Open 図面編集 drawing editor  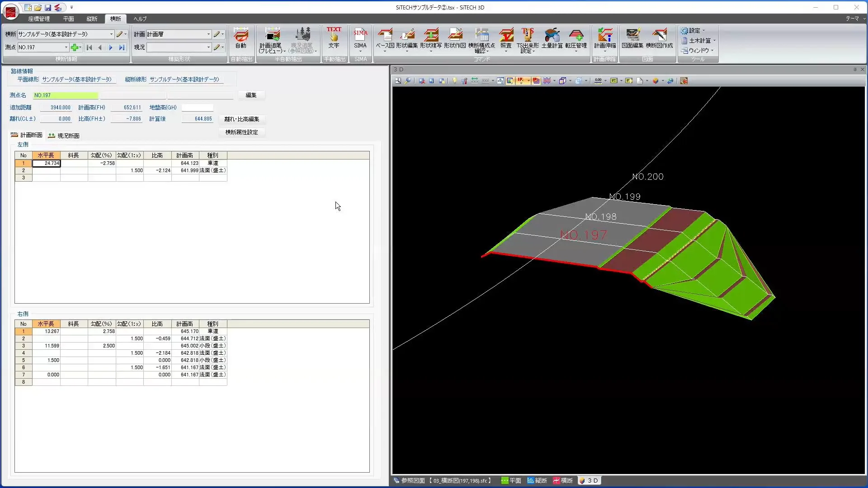(x=632, y=38)
